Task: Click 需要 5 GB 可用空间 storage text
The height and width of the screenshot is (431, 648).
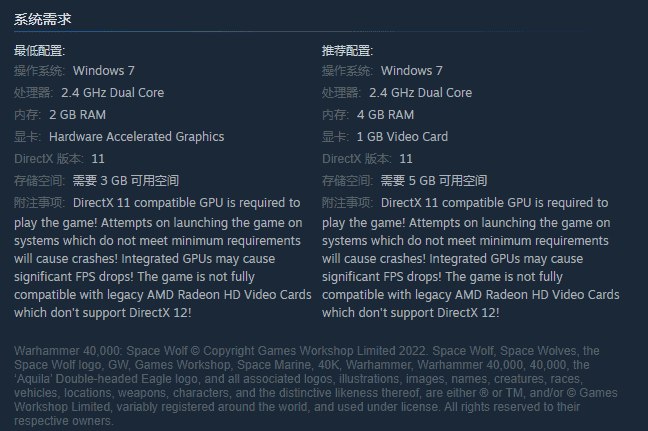Action: [x=434, y=181]
